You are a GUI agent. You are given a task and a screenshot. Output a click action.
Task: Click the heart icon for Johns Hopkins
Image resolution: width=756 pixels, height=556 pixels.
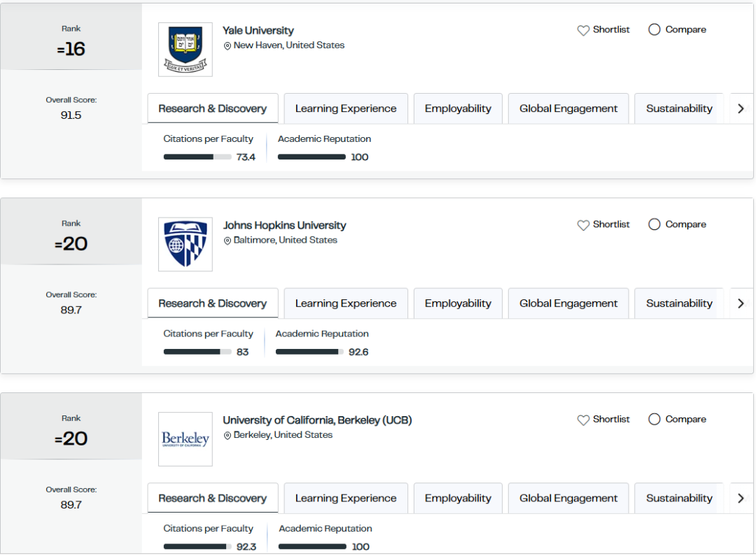(583, 225)
